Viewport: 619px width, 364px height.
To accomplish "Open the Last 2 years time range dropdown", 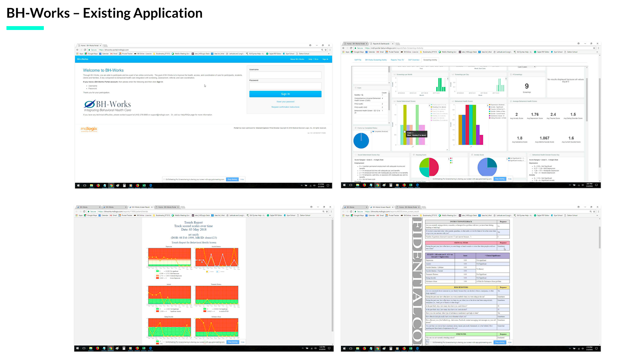I will [x=526, y=67].
